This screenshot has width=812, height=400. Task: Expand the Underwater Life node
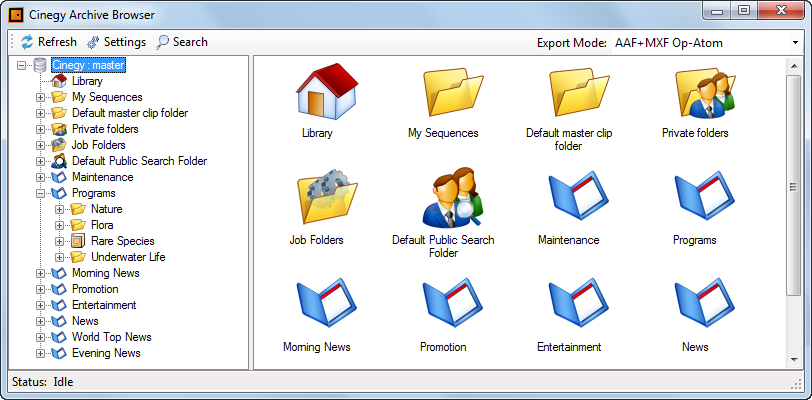[x=60, y=258]
